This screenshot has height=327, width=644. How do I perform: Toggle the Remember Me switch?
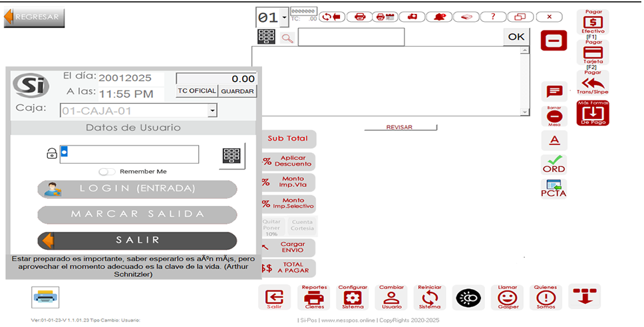pos(107,171)
